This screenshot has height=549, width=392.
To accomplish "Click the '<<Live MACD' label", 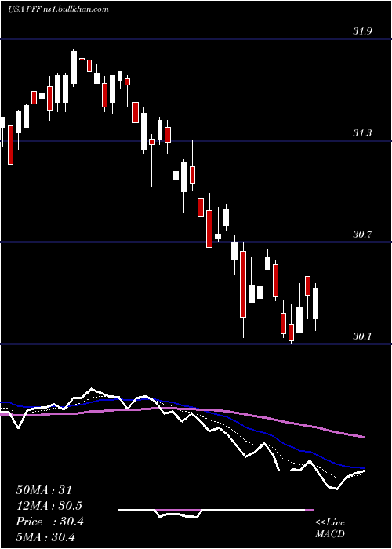I will coord(330,528).
